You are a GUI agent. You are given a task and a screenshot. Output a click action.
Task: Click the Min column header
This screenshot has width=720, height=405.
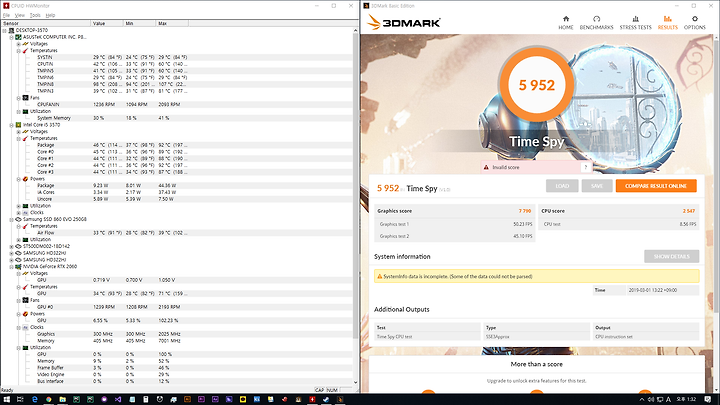coord(140,23)
